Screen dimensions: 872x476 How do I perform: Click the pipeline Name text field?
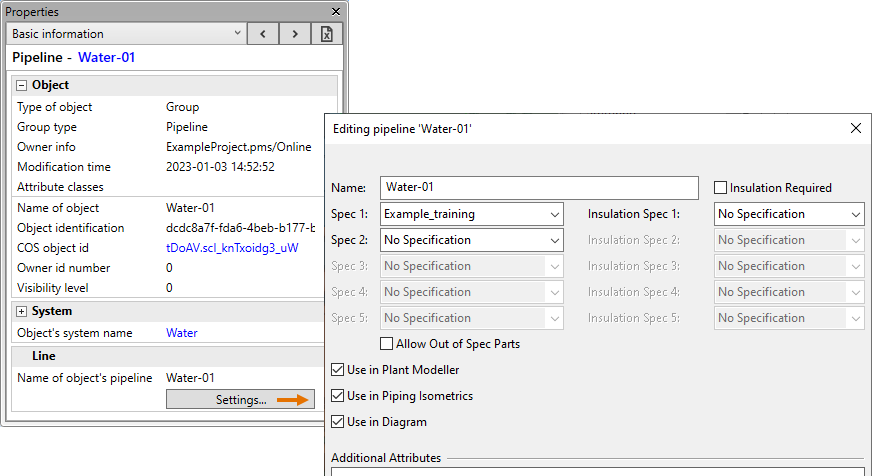coord(540,188)
